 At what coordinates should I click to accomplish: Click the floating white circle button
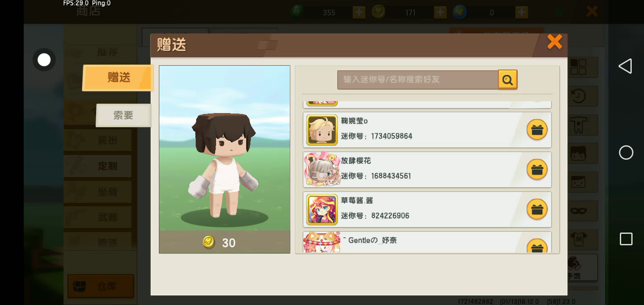[44, 60]
